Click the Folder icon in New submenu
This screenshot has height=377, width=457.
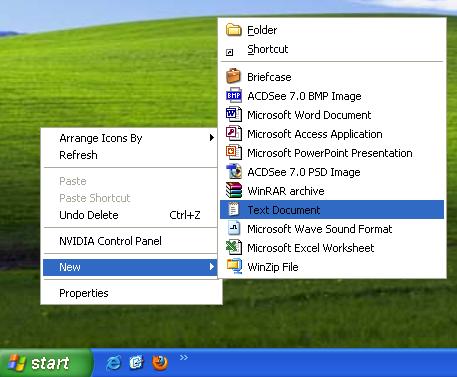[234, 30]
